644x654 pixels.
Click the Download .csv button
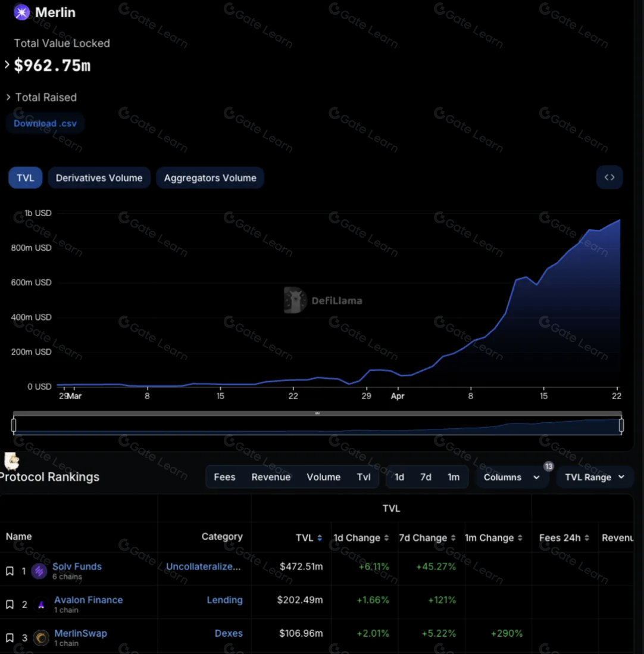click(45, 123)
